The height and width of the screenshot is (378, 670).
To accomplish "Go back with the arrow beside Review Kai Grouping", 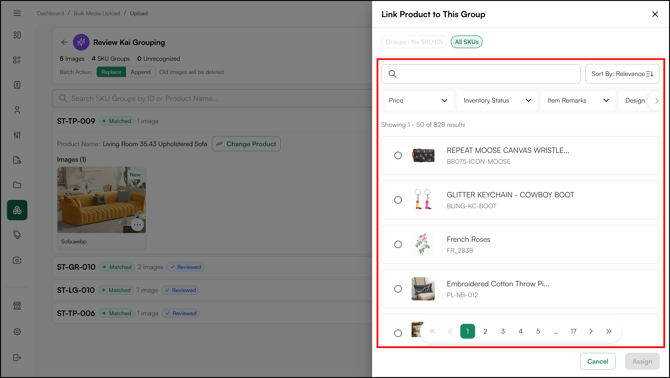I will pos(64,42).
